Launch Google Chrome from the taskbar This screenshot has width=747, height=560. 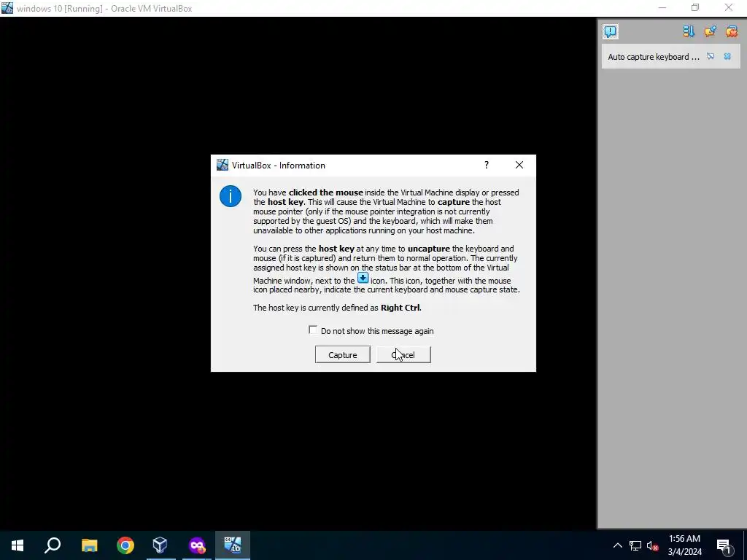pyautogui.click(x=125, y=545)
